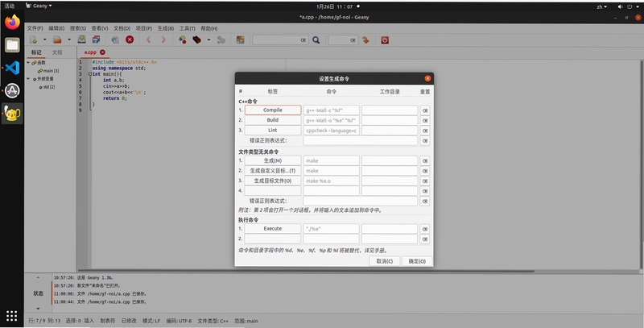Image resolution: width=644 pixels, height=328 pixels.
Task: Click the 取消(C) cancel button
Action: (385, 261)
